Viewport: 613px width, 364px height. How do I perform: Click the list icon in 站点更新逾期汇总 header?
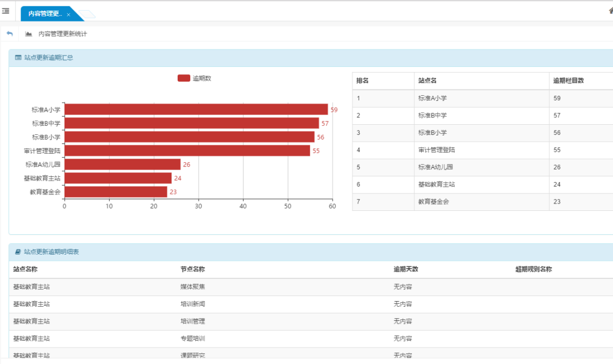click(18, 57)
